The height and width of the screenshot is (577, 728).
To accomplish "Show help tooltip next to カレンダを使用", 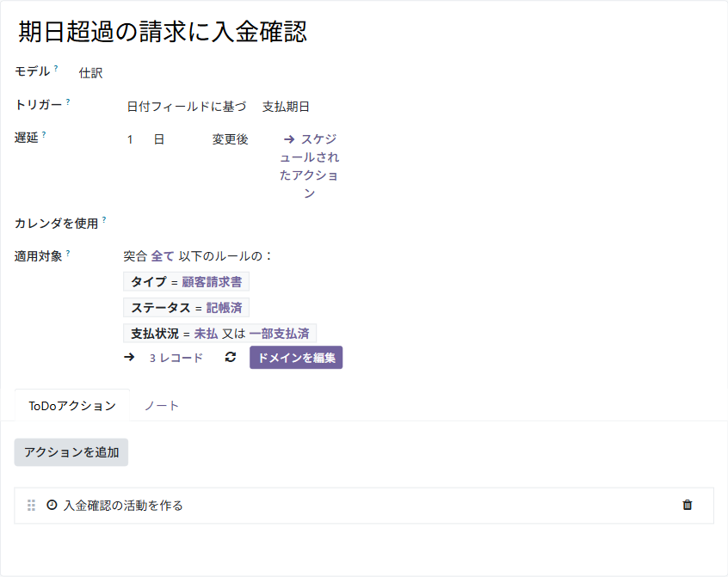I will [104, 219].
